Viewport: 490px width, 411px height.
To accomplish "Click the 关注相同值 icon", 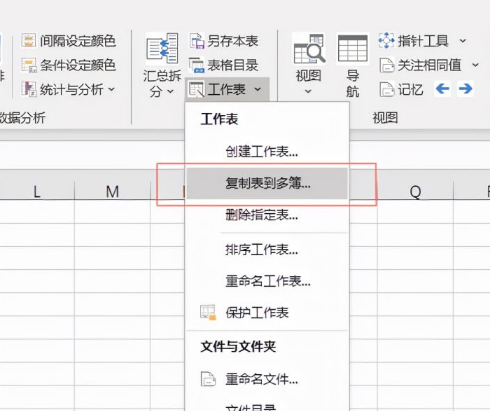I will [387, 65].
